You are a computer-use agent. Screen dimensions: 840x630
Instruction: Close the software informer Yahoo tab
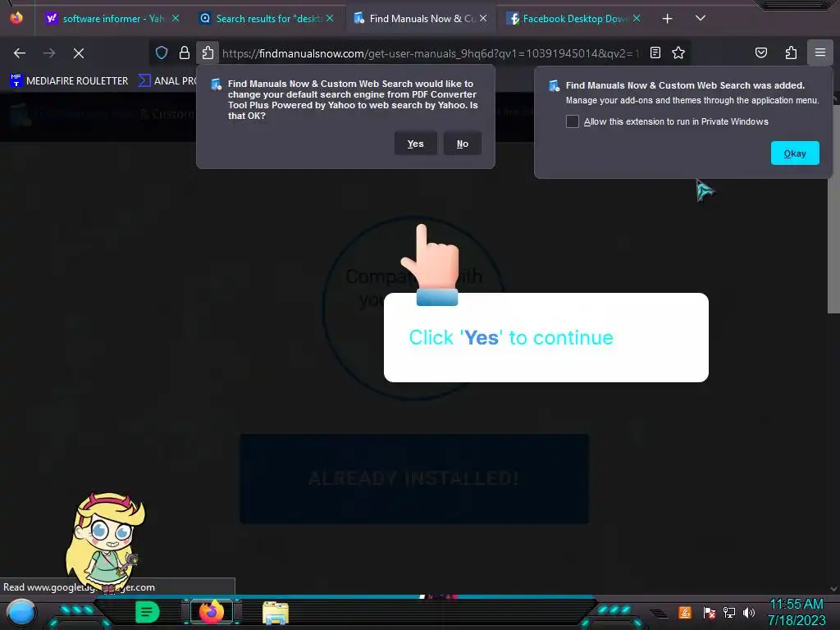coord(176,18)
